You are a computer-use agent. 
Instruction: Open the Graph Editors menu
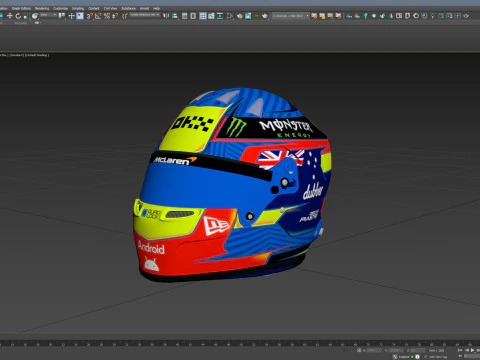click(21, 8)
